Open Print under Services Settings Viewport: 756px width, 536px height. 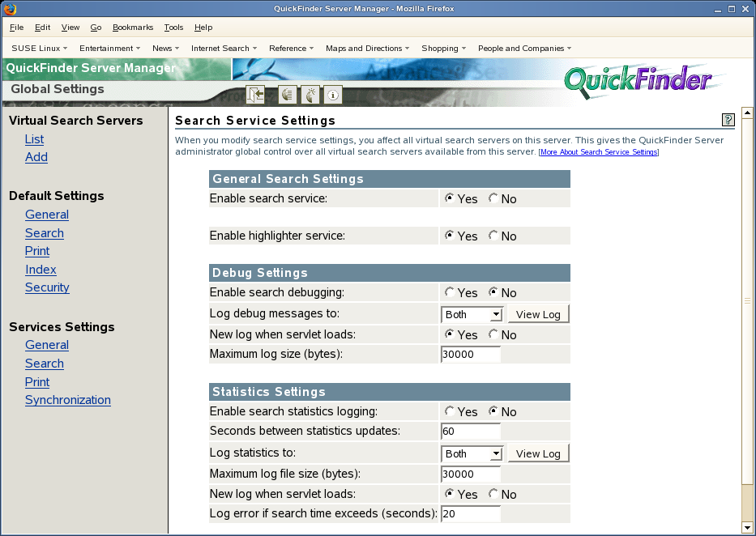pyautogui.click(x=37, y=382)
